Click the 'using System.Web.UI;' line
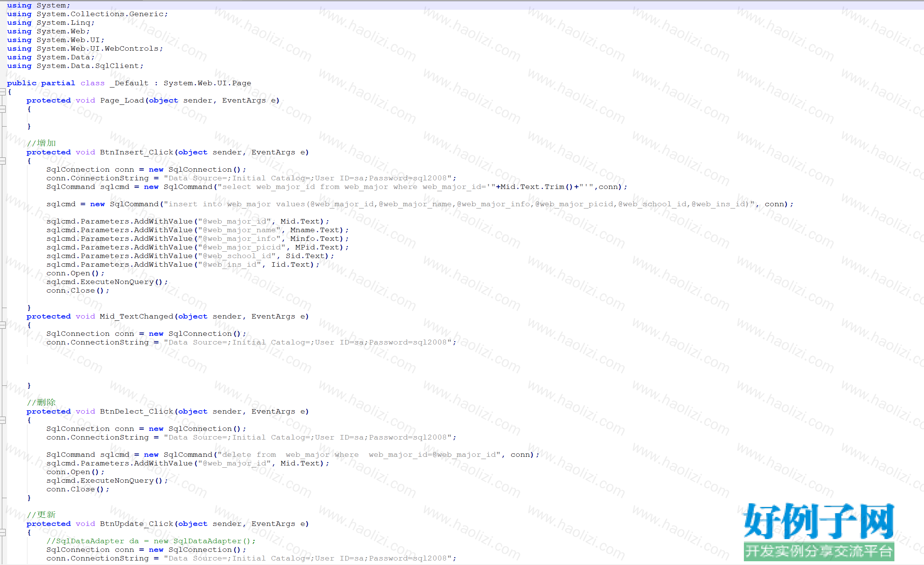The height and width of the screenshot is (565, 924). coord(56,40)
